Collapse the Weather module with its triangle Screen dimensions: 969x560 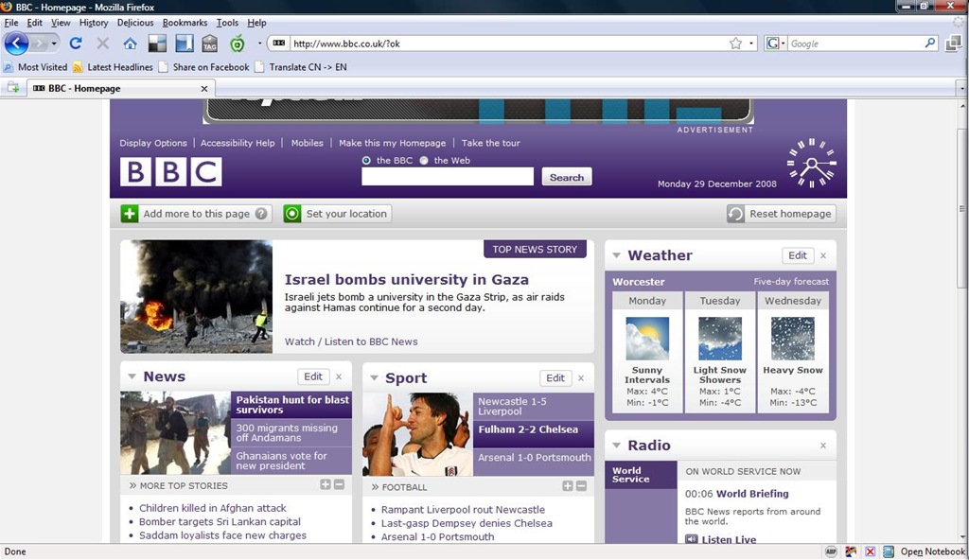click(616, 255)
